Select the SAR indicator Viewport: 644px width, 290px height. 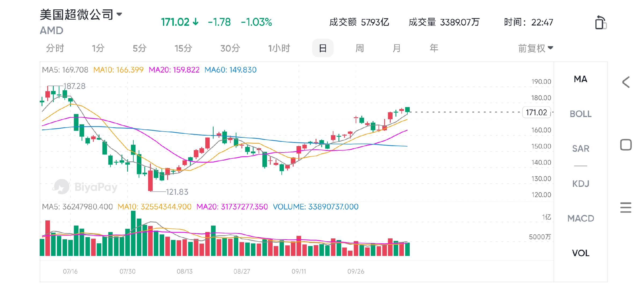(x=580, y=148)
